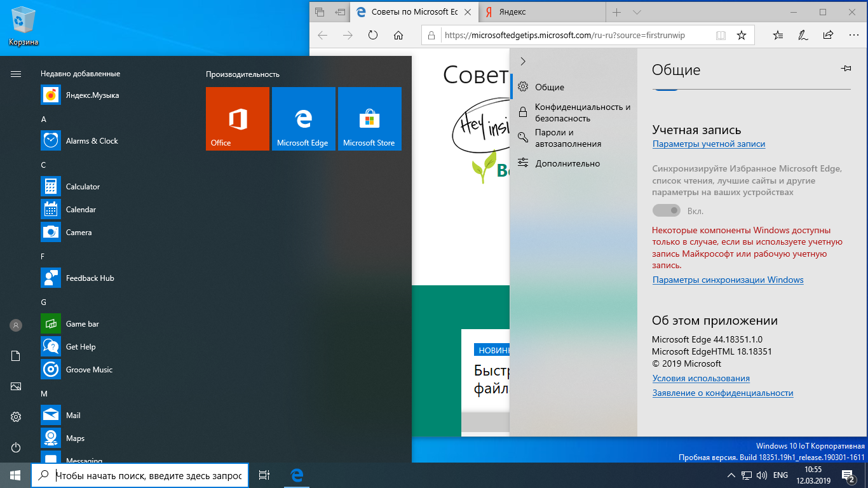The height and width of the screenshot is (488, 868).
Task: Click Параметры учетной записи link
Action: click(709, 144)
